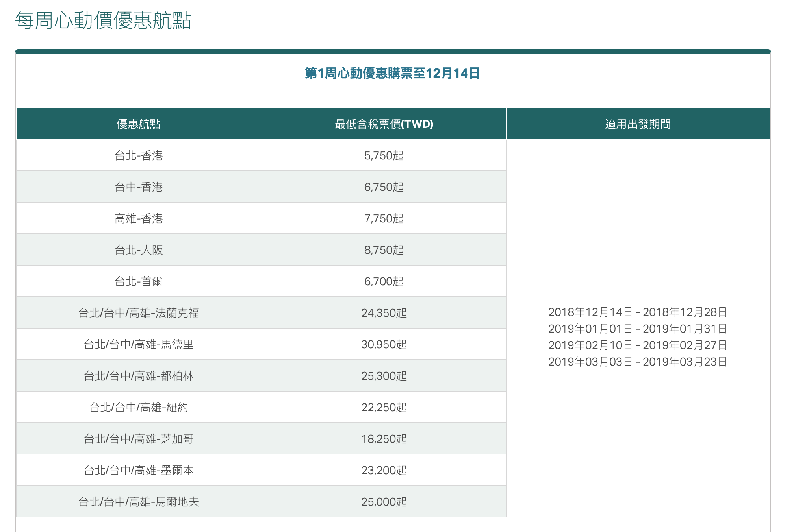Select the 台北/台中/高雄-墨爾本 route cell

139,470
